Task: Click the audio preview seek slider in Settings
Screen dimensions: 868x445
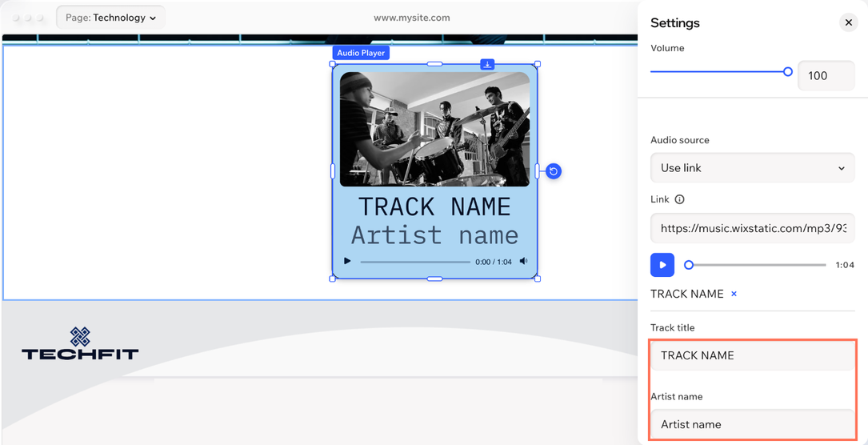Action: click(x=755, y=265)
